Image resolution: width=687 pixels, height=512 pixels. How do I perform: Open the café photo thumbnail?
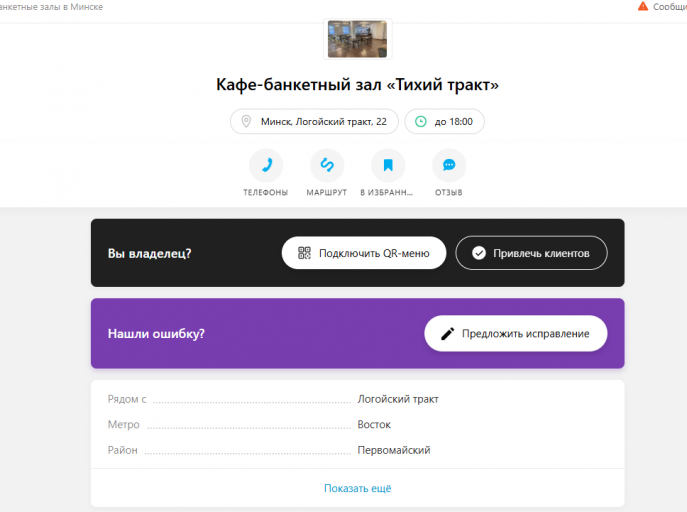tap(358, 39)
